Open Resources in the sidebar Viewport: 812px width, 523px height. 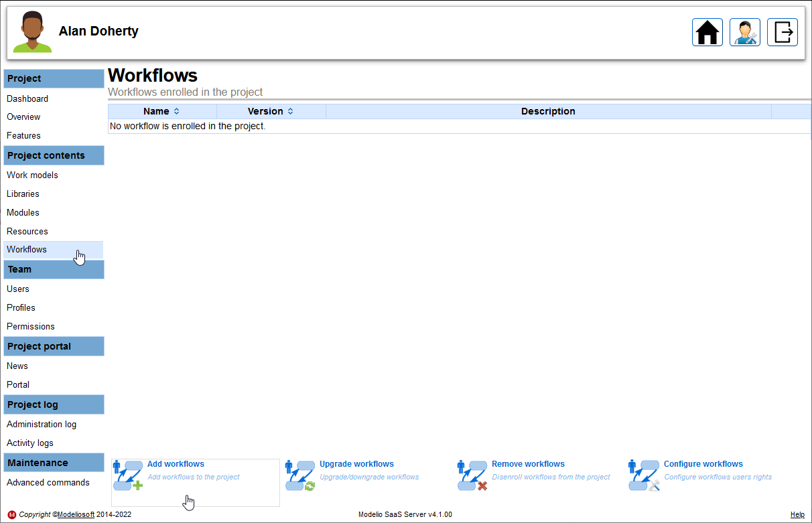[x=27, y=231]
